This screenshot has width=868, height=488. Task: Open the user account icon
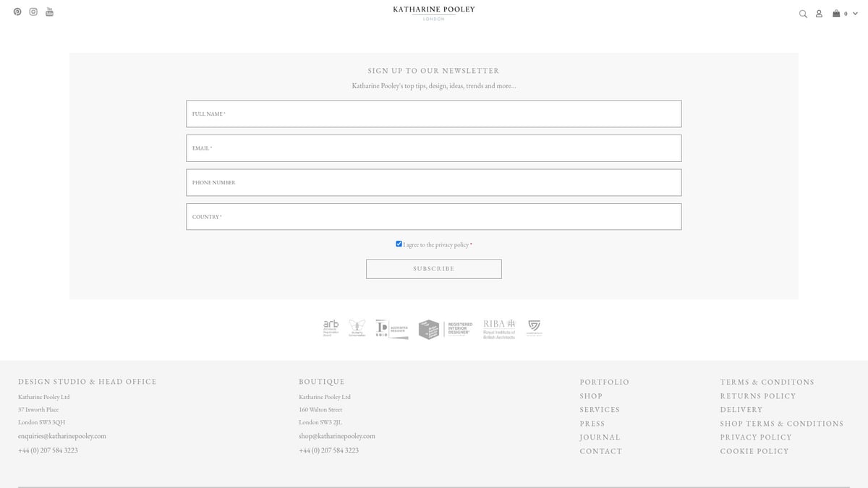click(819, 14)
